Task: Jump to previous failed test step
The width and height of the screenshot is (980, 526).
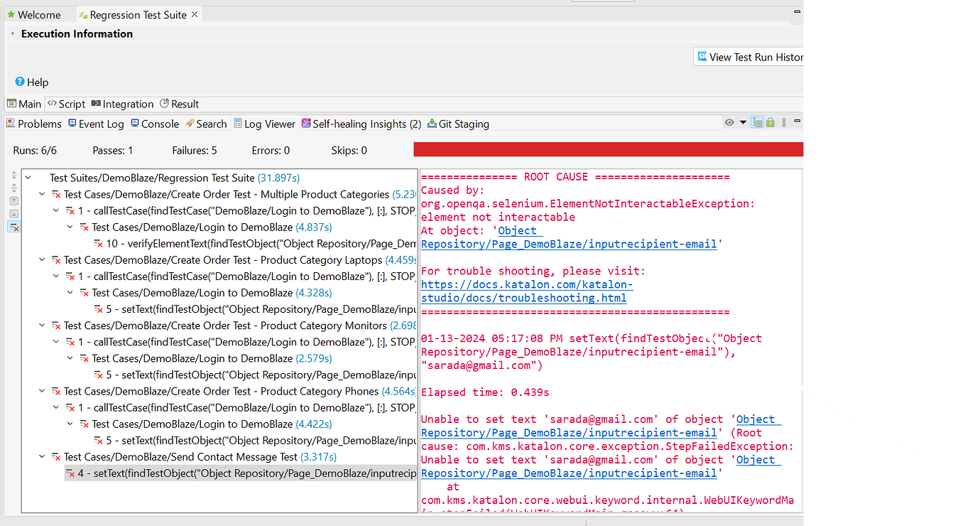Action: click(13, 200)
